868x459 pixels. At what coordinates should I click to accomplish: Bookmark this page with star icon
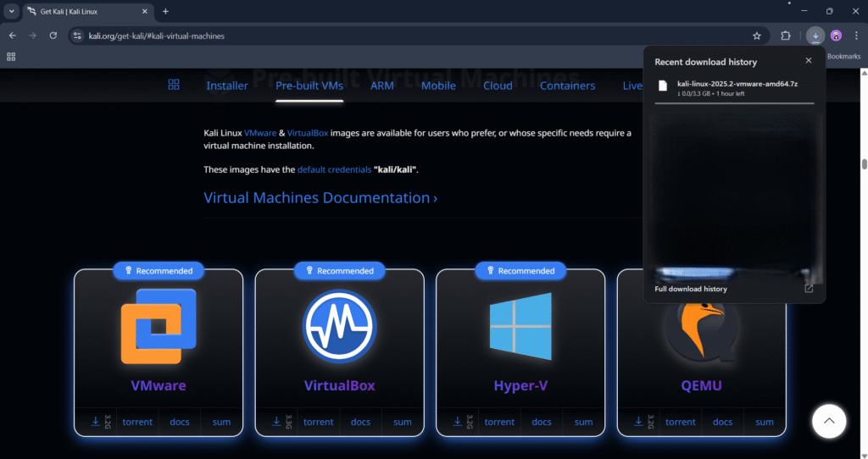click(x=757, y=36)
